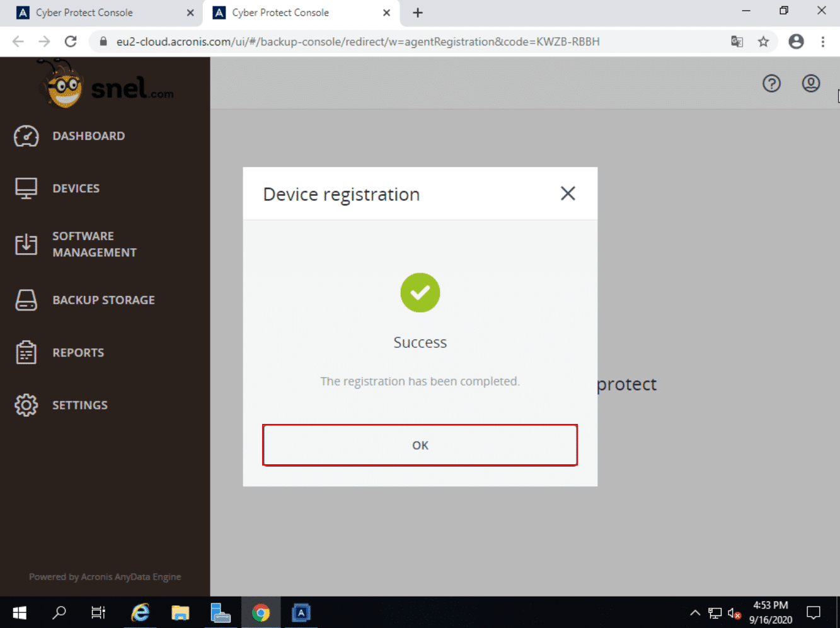Close the second Cyber Protect Console tab
840x628 pixels.
[x=386, y=13]
